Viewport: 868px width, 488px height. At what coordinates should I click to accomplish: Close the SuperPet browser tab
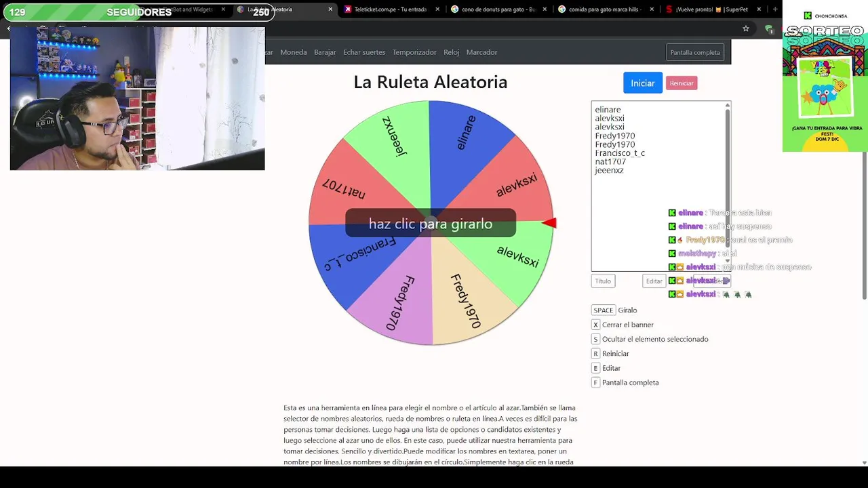tap(759, 9)
